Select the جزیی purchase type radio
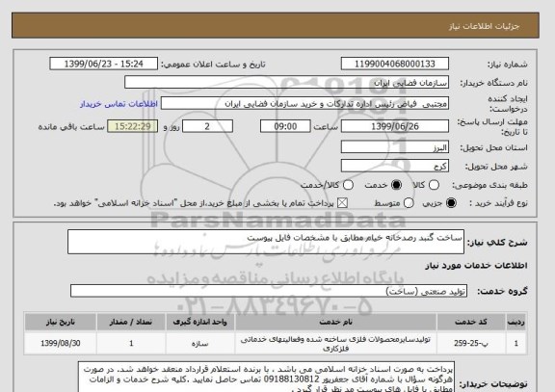This screenshot has height=392, width=555. pos(451,203)
